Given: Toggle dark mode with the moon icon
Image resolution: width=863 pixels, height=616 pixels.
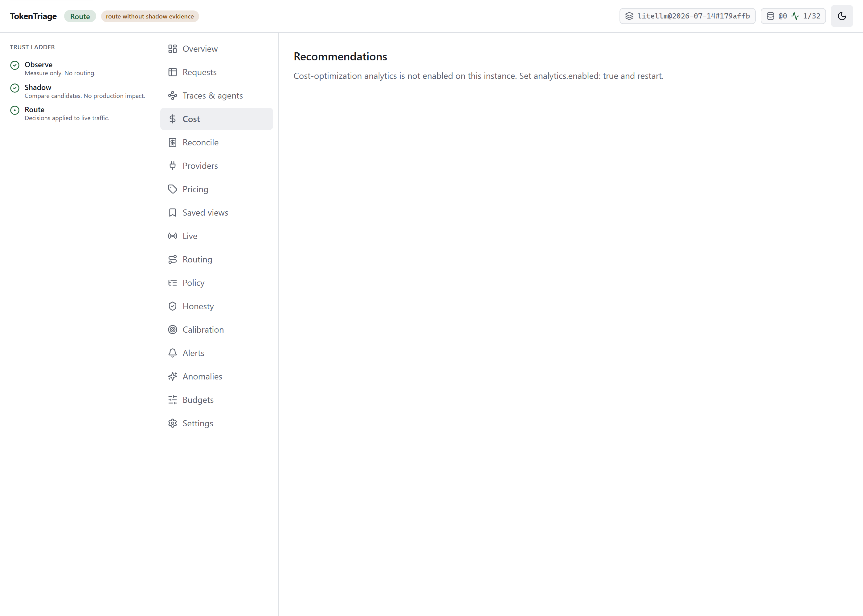Looking at the screenshot, I should [x=841, y=16].
